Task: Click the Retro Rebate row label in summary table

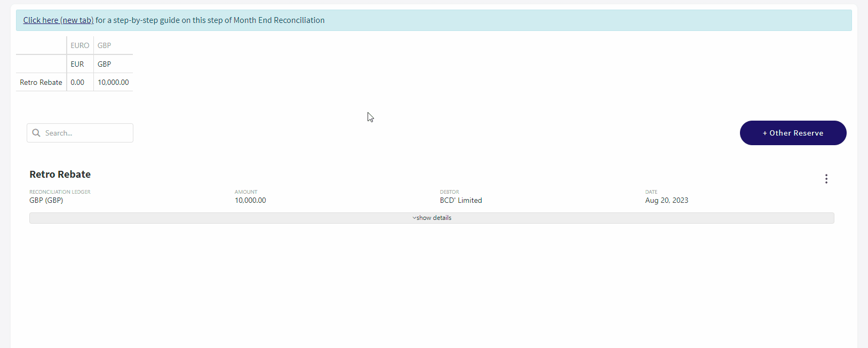Action: (41, 82)
